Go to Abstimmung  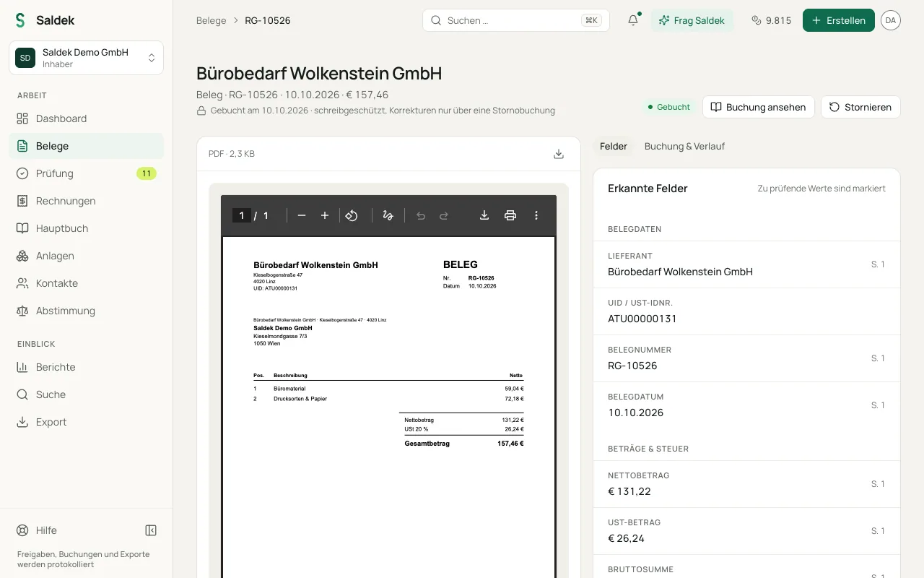(87, 311)
